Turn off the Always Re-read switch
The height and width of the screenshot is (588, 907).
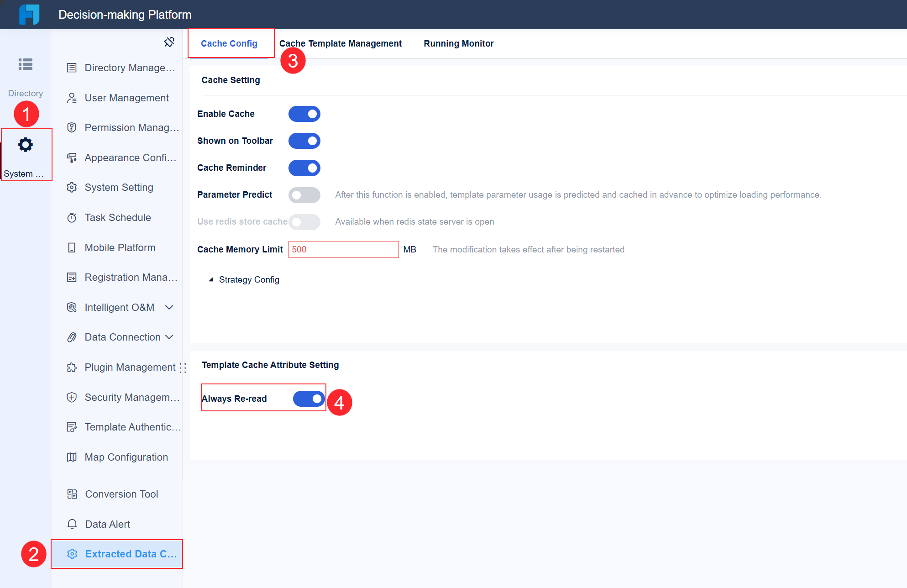[x=309, y=399]
